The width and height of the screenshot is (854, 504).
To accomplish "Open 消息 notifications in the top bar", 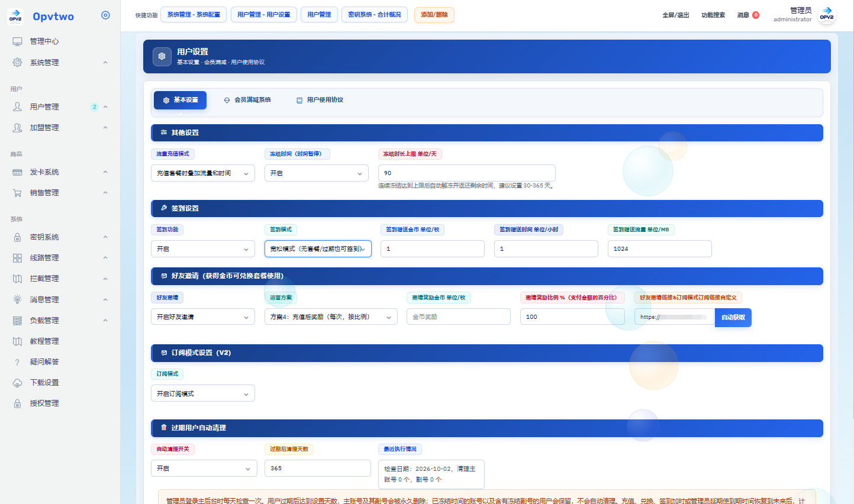I will coord(748,15).
